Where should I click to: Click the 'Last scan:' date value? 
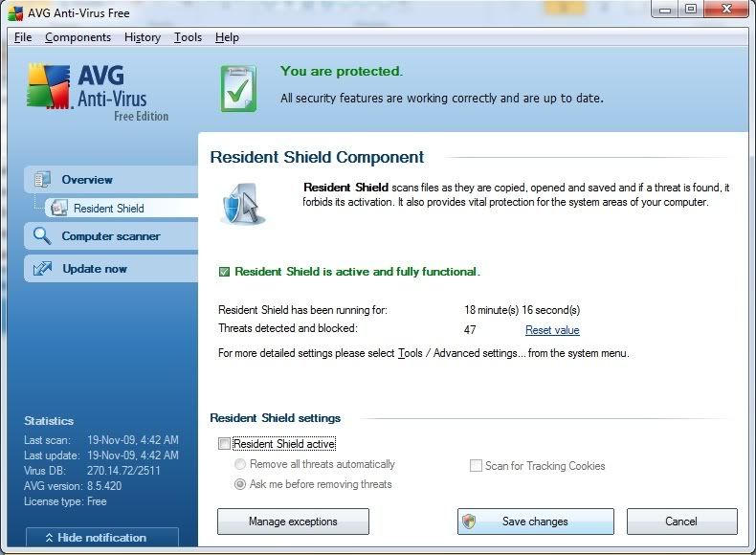133,440
